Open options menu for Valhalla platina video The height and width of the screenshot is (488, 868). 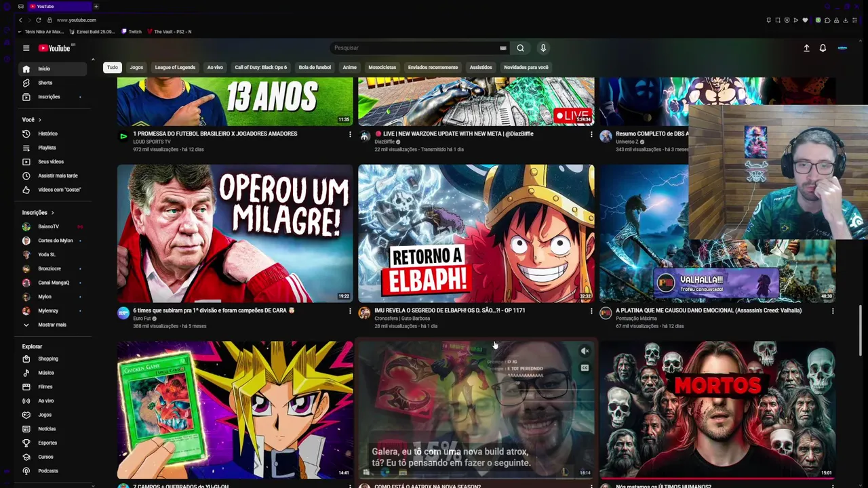[x=833, y=311]
